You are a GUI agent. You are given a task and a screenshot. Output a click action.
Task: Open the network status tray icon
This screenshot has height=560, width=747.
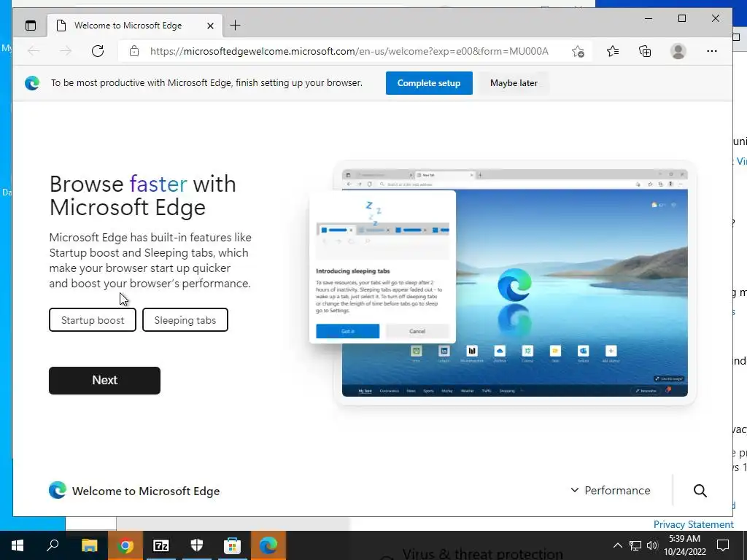pos(635,545)
